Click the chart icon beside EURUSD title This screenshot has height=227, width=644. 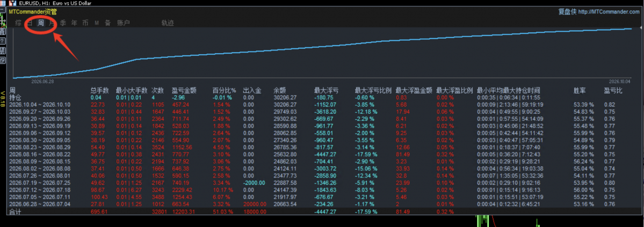pyautogui.click(x=12, y=3)
